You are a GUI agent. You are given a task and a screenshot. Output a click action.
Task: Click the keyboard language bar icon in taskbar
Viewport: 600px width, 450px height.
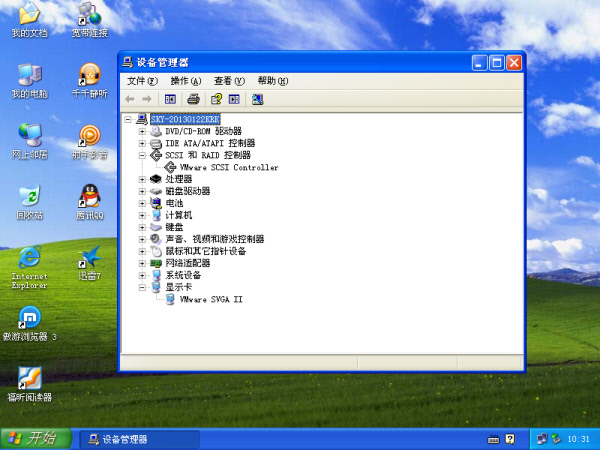[494, 439]
